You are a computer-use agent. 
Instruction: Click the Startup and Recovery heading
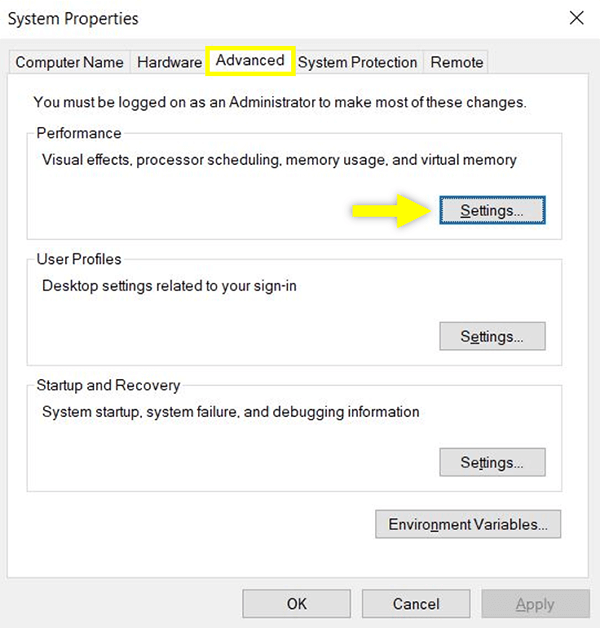tap(108, 385)
